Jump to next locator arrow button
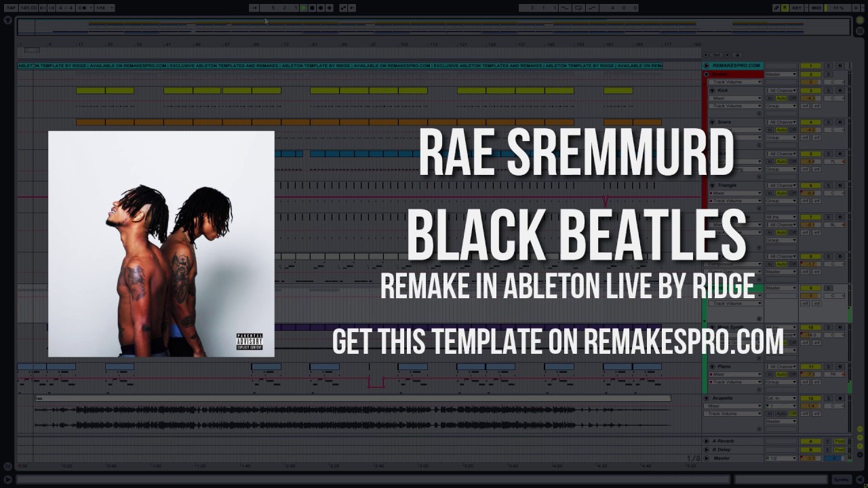This screenshot has height=488, width=868. (x=727, y=54)
